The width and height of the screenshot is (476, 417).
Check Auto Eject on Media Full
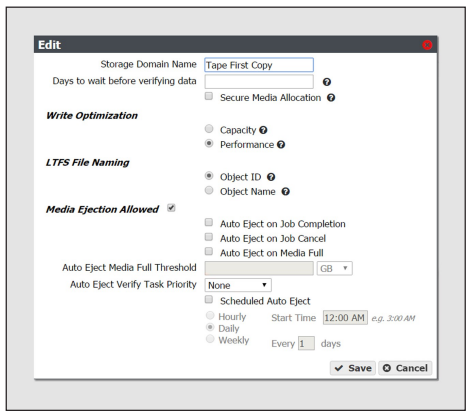(209, 251)
